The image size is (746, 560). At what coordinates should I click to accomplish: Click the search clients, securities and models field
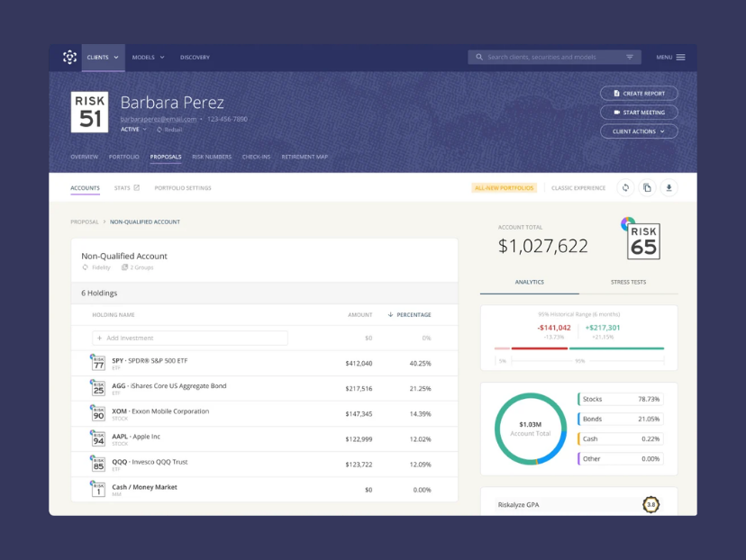(x=554, y=57)
